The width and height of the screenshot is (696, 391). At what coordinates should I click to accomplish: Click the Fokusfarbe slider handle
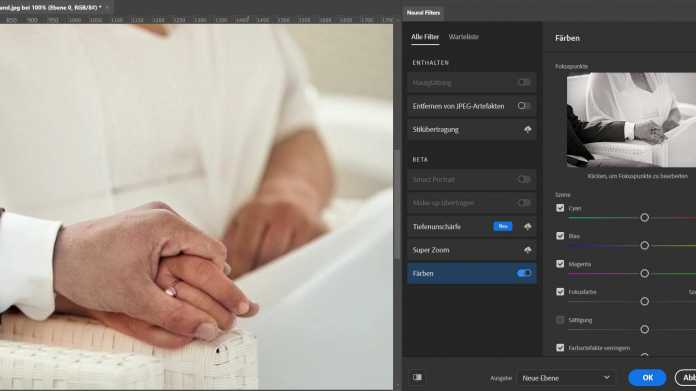(645, 301)
